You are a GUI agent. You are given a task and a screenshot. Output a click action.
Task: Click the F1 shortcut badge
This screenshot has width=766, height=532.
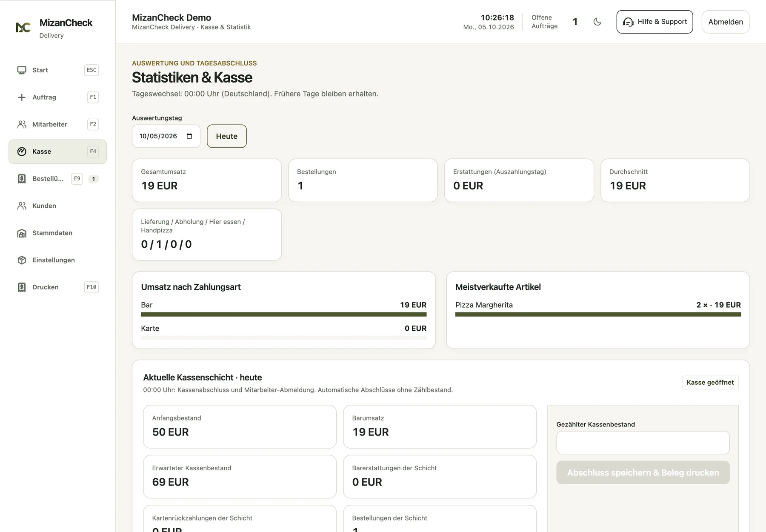click(93, 97)
